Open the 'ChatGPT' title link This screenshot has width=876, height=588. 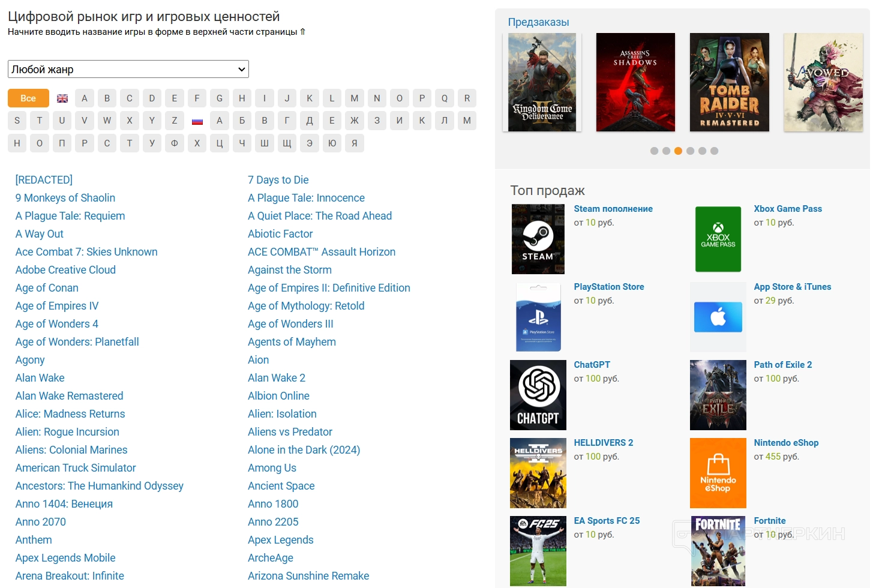pyautogui.click(x=592, y=365)
